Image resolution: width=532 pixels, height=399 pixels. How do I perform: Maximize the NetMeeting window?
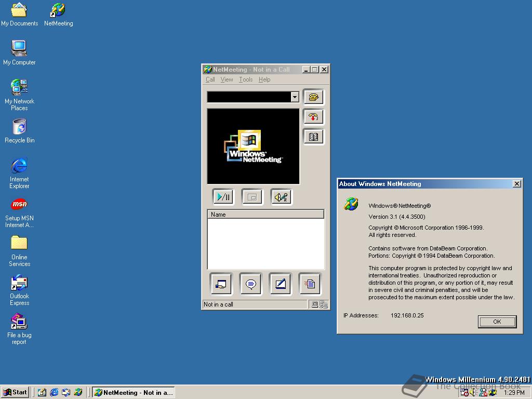[314, 70]
